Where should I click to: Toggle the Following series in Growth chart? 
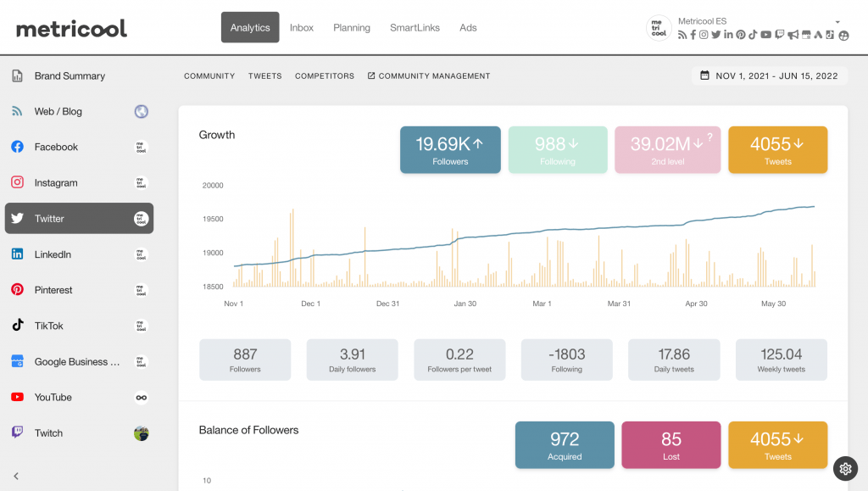point(558,149)
